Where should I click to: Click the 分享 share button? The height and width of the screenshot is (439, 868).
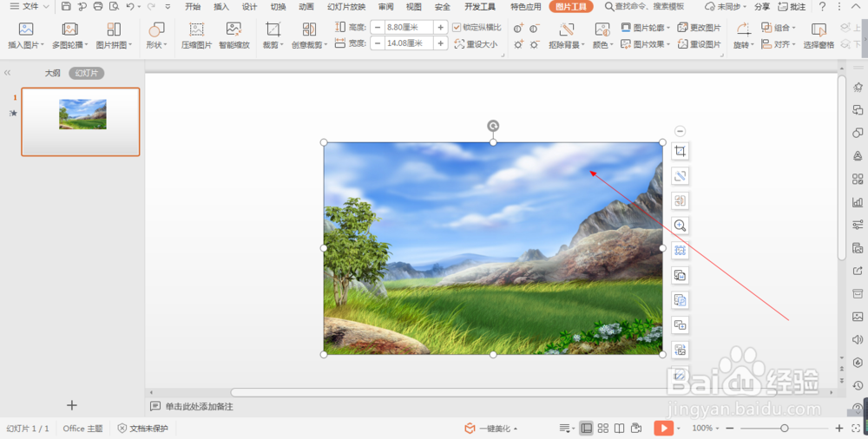762,7
